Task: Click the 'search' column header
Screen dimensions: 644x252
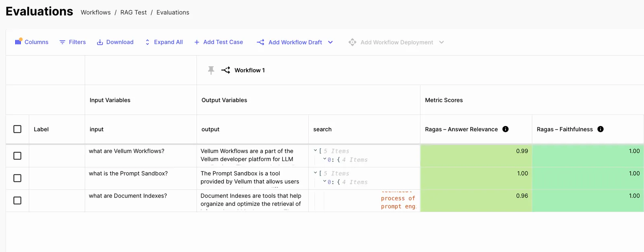Action: (x=364, y=129)
